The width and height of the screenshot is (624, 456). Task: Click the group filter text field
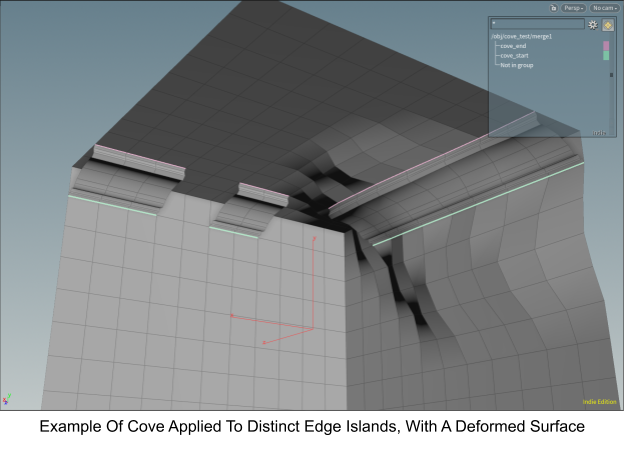537,24
